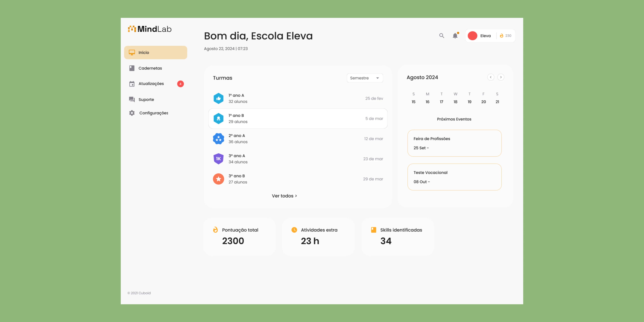
Task: Click the red Eleva profile avatar
Action: tap(472, 36)
